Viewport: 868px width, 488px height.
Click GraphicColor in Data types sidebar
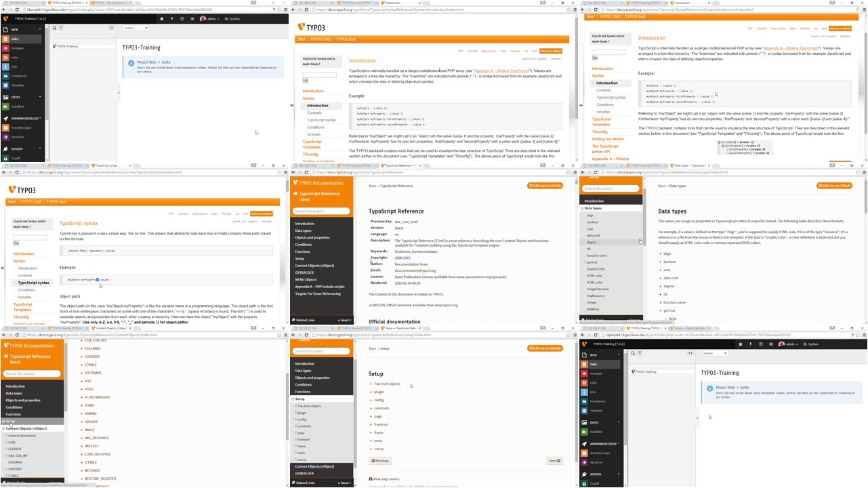pos(596,269)
